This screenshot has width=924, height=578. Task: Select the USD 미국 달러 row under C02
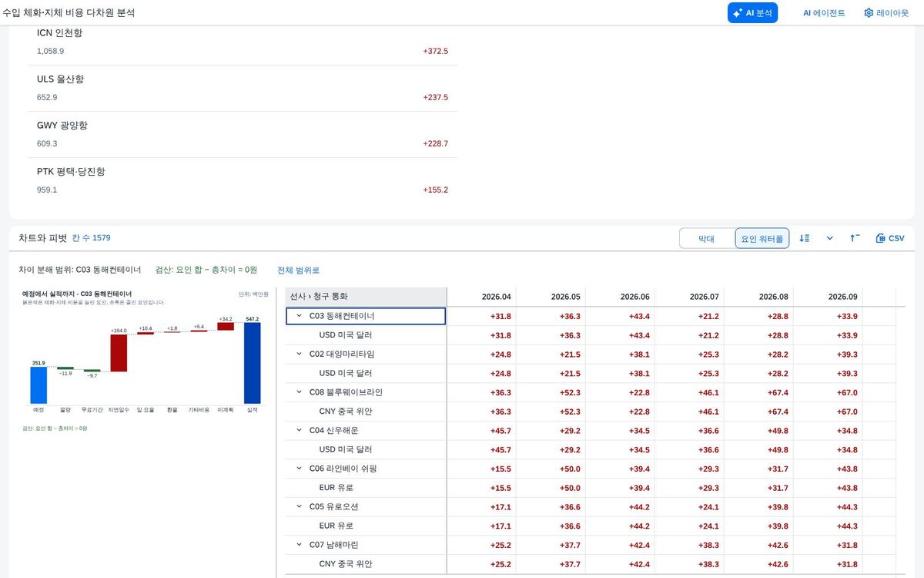tap(366, 373)
